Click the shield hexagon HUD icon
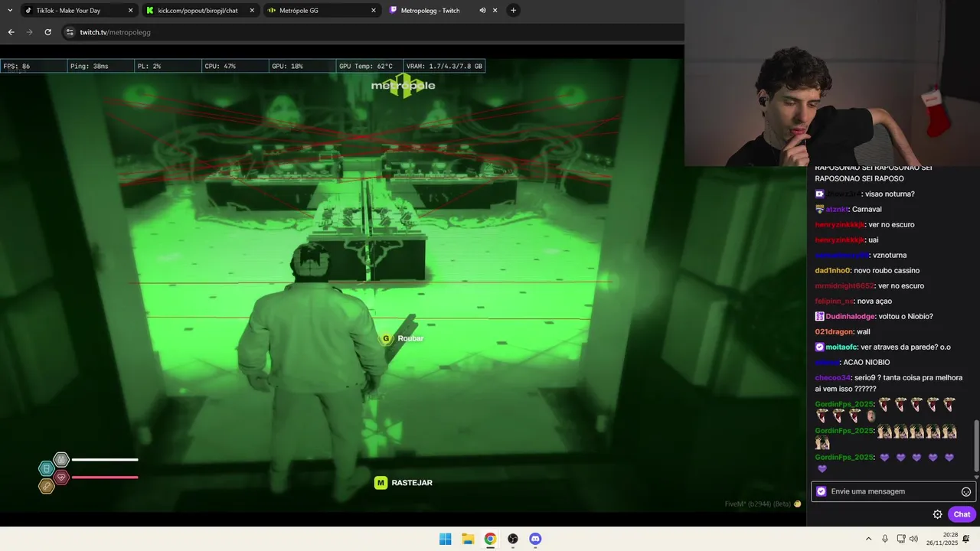The height and width of the screenshot is (551, 980). pyautogui.click(x=61, y=460)
